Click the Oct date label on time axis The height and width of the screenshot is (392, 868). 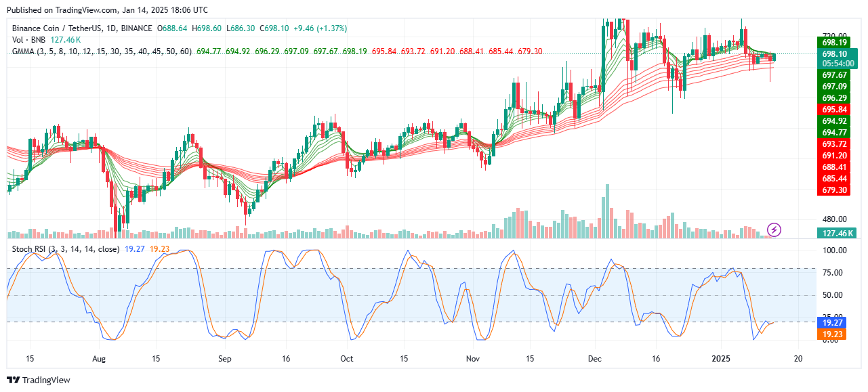click(347, 359)
